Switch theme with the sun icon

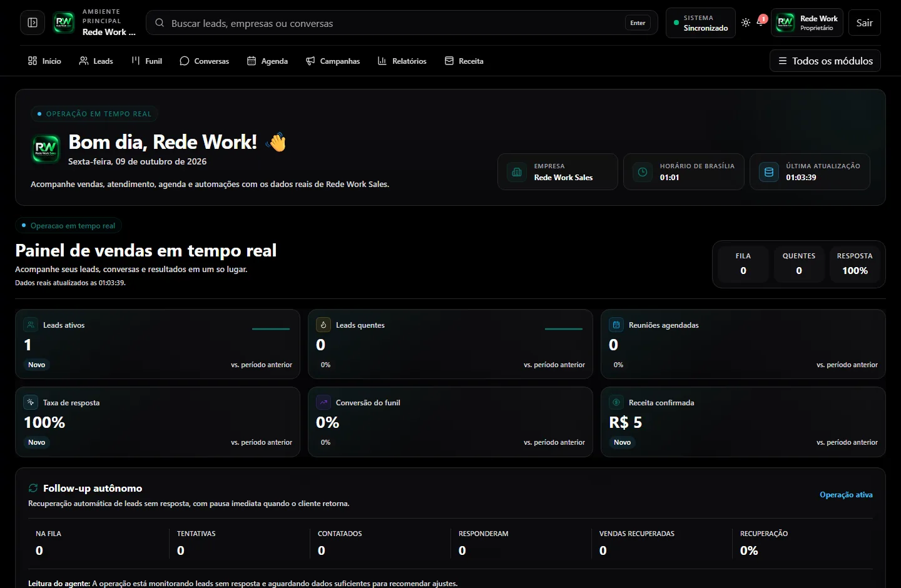coord(746,23)
